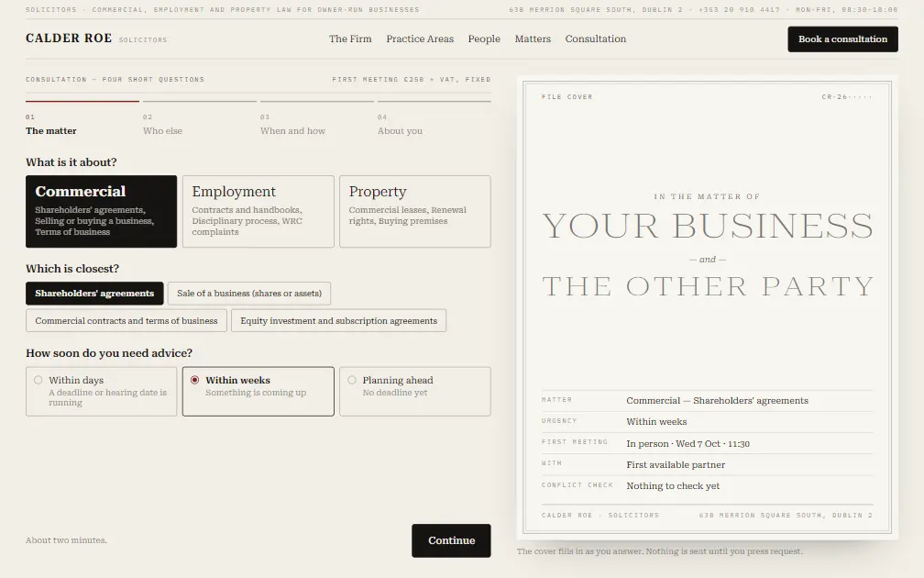Select the Within weeks radio option
Image resolution: width=924 pixels, height=578 pixels.
click(x=258, y=392)
